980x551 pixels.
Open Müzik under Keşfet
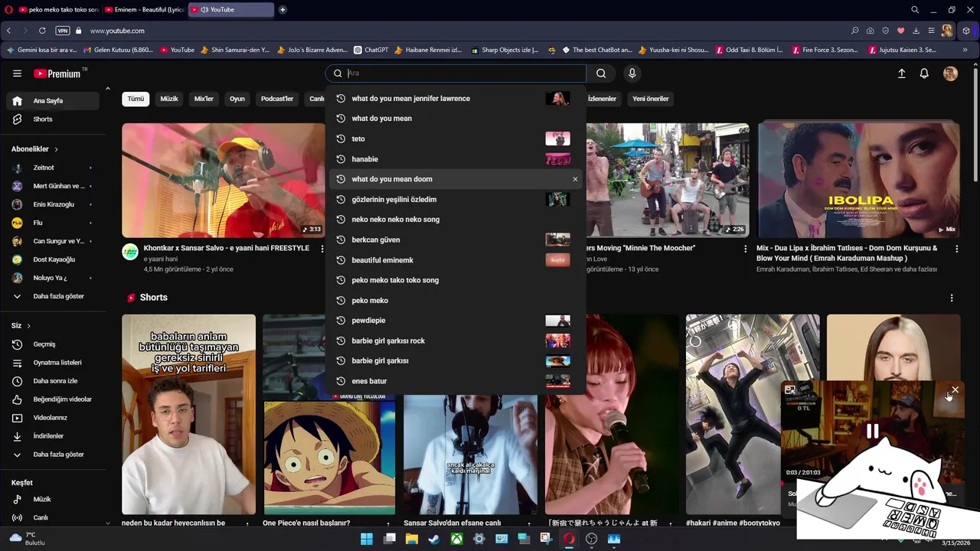(53, 499)
